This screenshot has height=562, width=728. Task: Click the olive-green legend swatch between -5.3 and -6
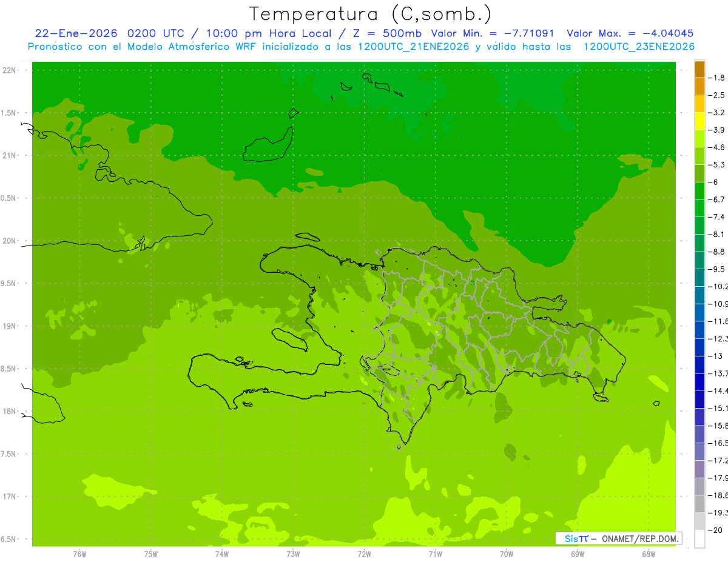click(x=699, y=173)
